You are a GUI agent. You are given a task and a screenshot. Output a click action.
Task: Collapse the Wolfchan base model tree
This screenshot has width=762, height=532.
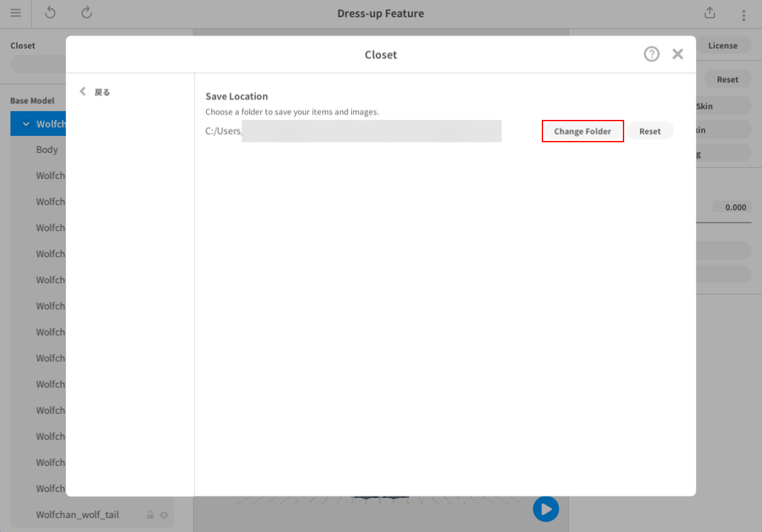[x=26, y=124]
